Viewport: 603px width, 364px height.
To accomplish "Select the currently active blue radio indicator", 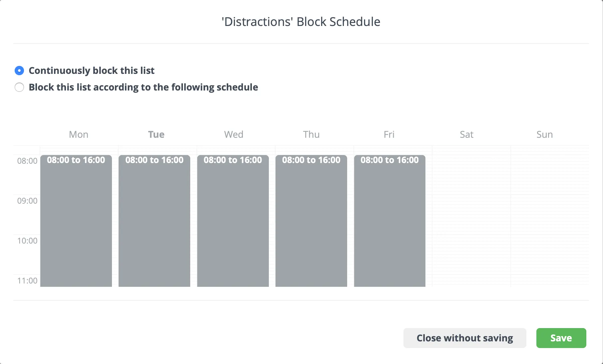I will (19, 71).
